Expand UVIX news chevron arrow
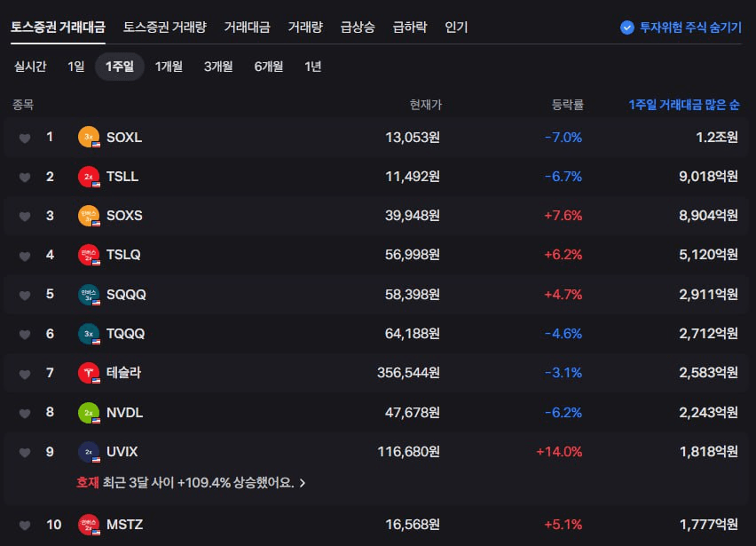The width and height of the screenshot is (756, 546). coord(303,483)
